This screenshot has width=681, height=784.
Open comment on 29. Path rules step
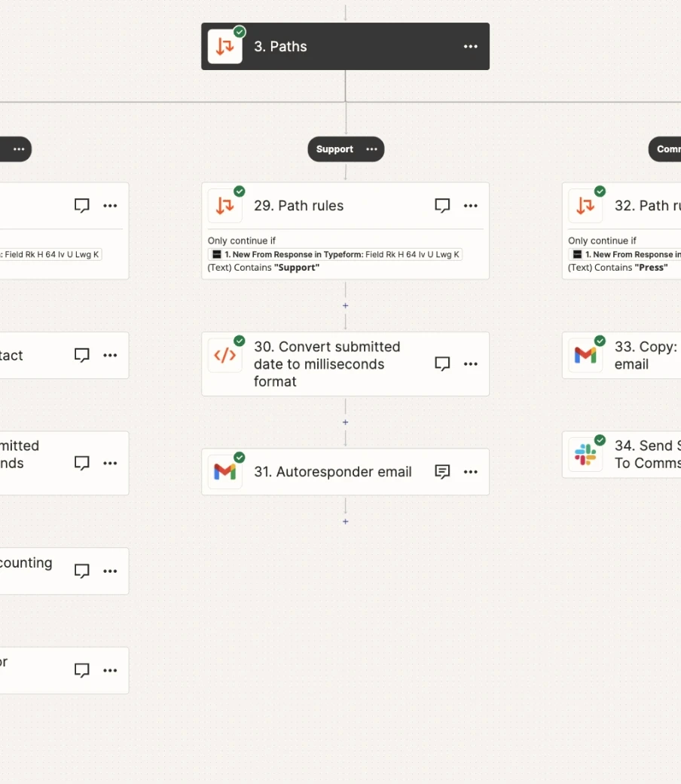(x=442, y=206)
